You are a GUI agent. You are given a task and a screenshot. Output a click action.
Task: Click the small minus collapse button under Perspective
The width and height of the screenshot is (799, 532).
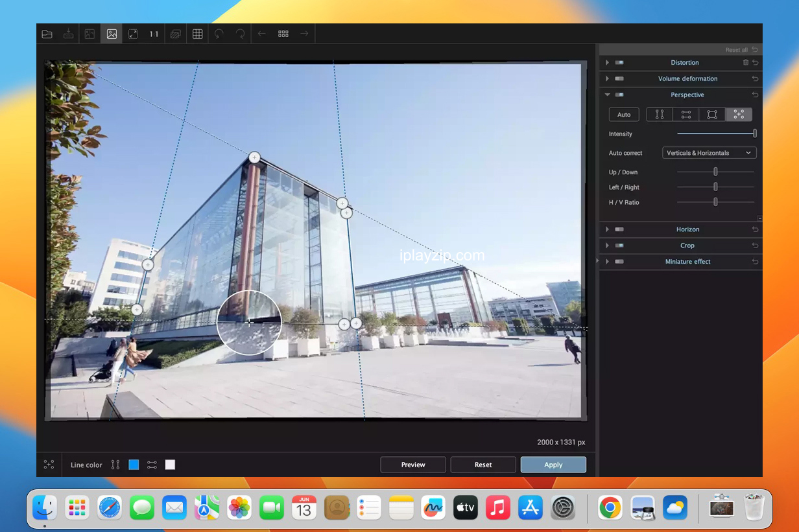tap(759, 218)
